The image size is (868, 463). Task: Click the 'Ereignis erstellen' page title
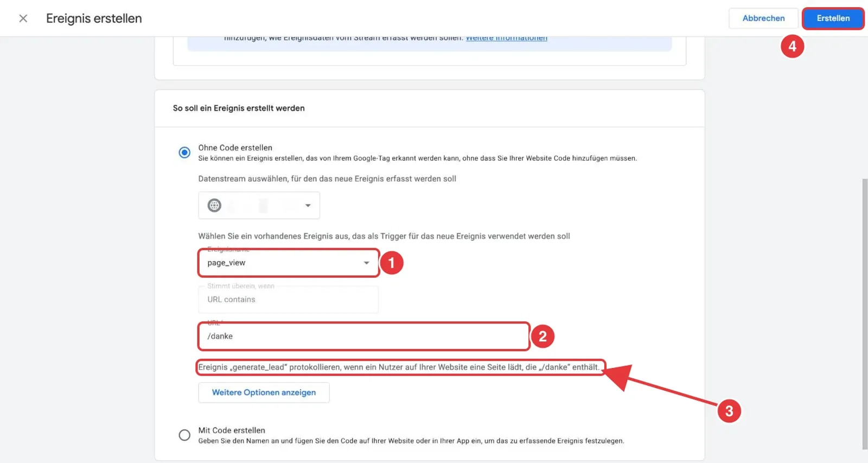[94, 18]
